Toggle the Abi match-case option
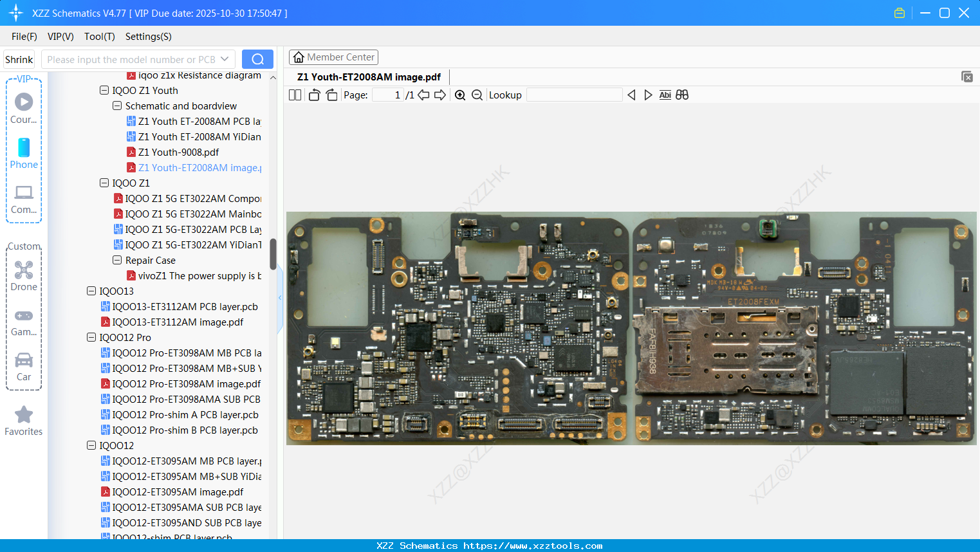 tap(665, 95)
